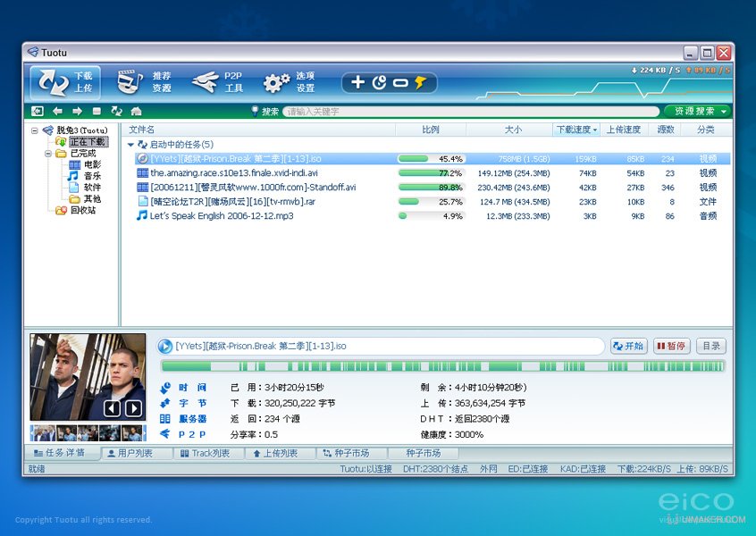756x536 pixels.
Task: Go forward with the right arrow icon
Action: (77, 112)
